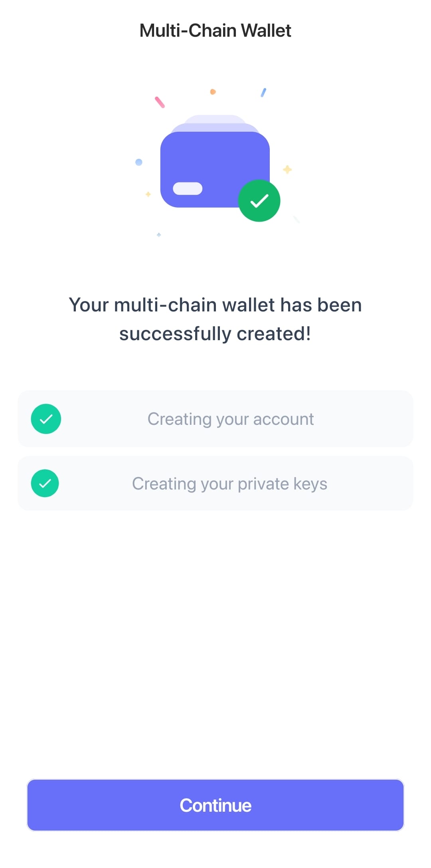Tap the white card slot on the wallet graphic
Image resolution: width=431 pixels, height=868 pixels.
[188, 188]
